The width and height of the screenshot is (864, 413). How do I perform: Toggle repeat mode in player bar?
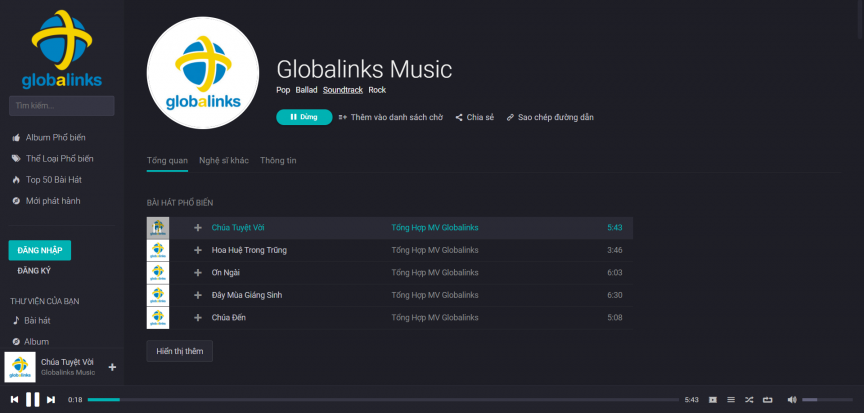coord(767,400)
